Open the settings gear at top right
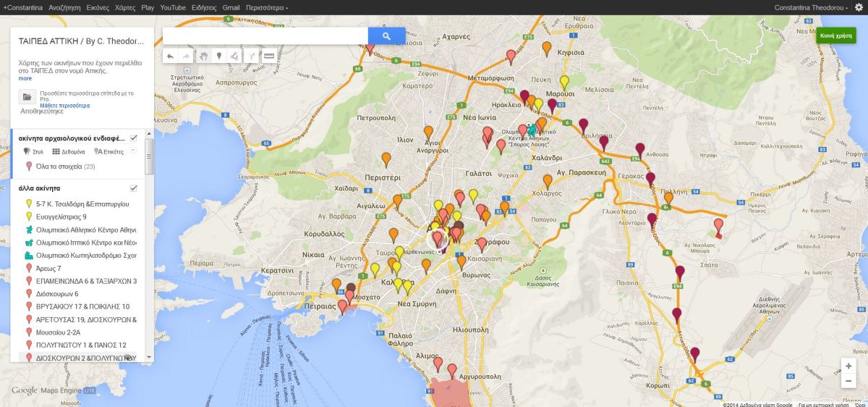The width and height of the screenshot is (868, 407). point(859,7)
